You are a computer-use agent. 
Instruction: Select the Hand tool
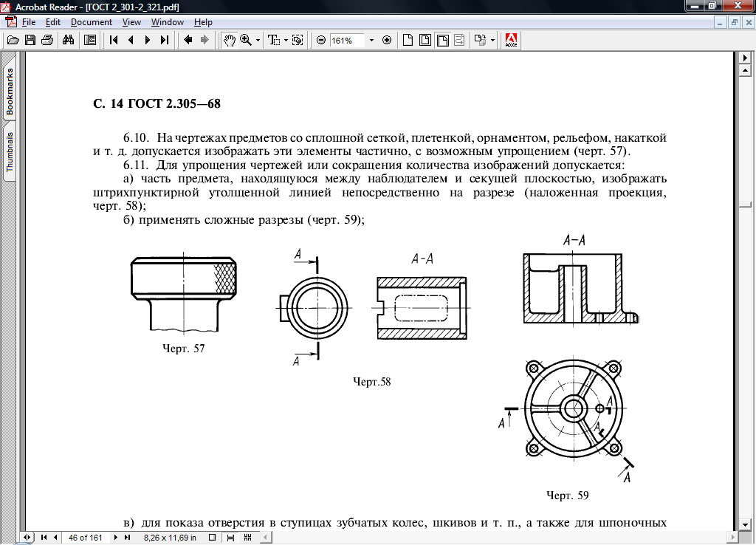229,40
